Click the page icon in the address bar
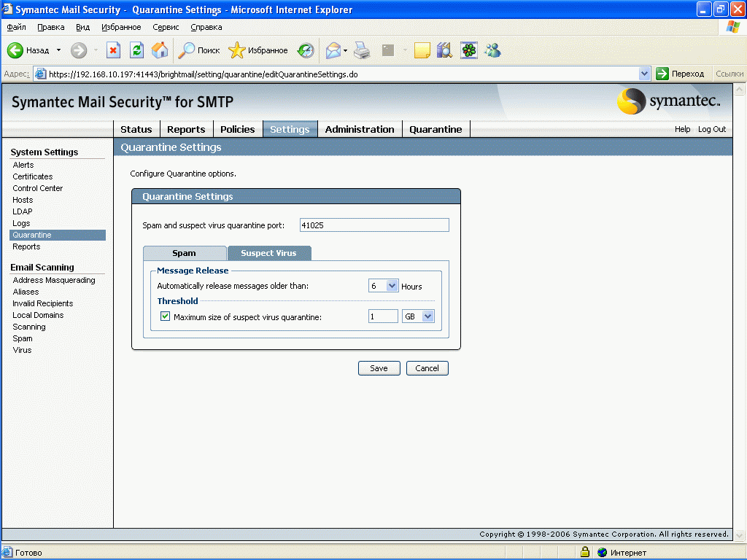The image size is (747, 560). (41, 74)
